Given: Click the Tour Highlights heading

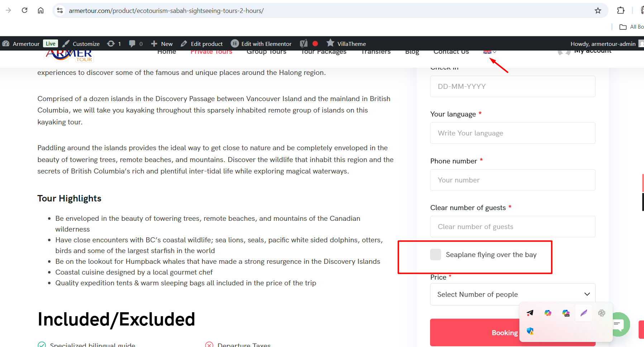Looking at the screenshot, I should coord(70,199).
